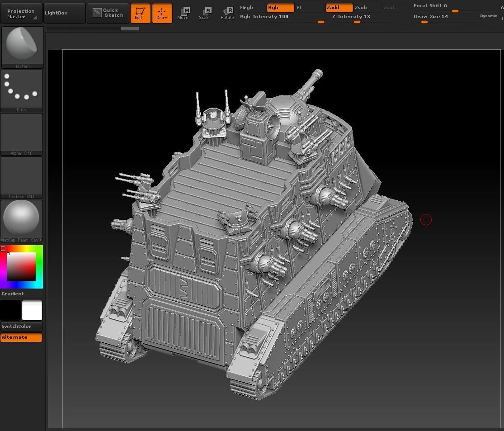Open the Projection Master button

21,13
